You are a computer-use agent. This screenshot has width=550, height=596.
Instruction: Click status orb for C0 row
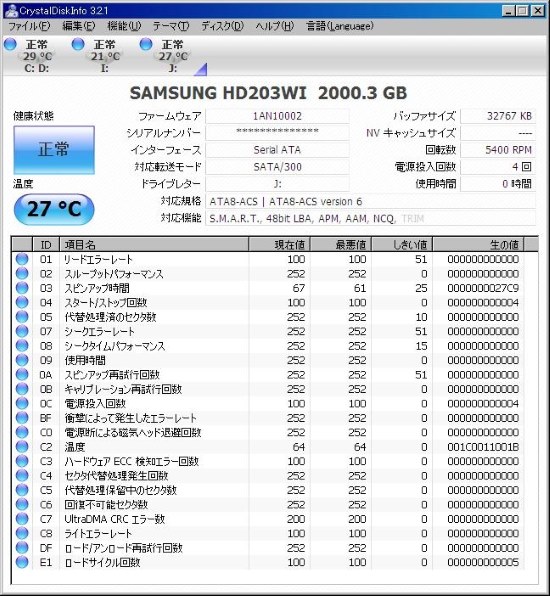click(22, 432)
